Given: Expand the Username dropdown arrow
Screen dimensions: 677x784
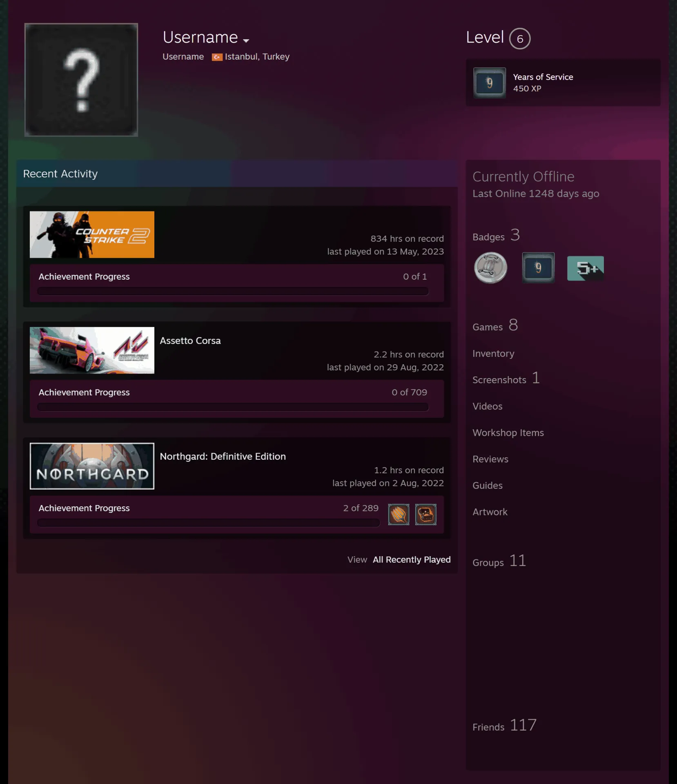Looking at the screenshot, I should click(246, 40).
